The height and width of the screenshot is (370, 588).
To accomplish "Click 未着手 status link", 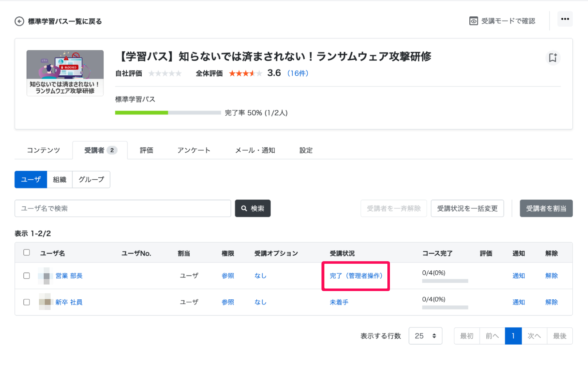I will (339, 302).
